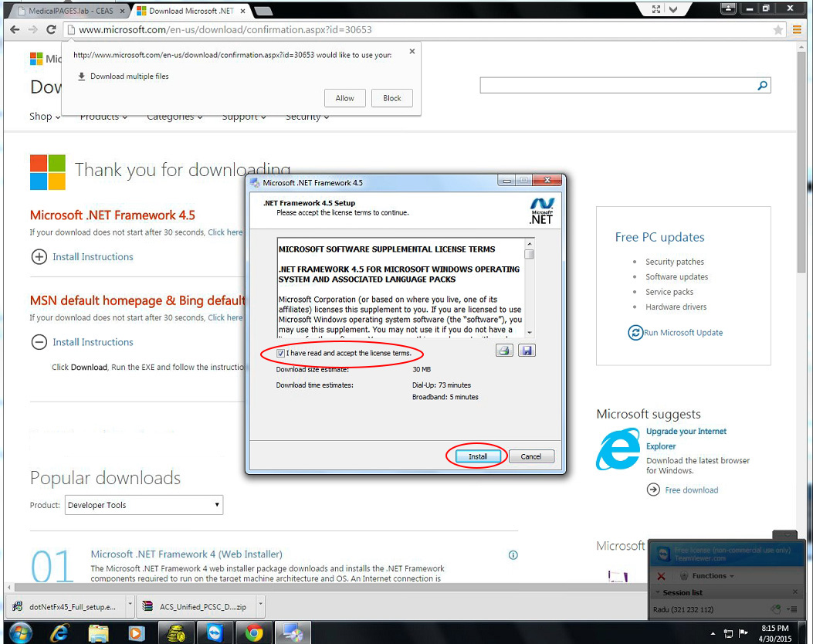The height and width of the screenshot is (644, 813).
Task: Click the gold coins taskbar icon
Action: point(176,632)
